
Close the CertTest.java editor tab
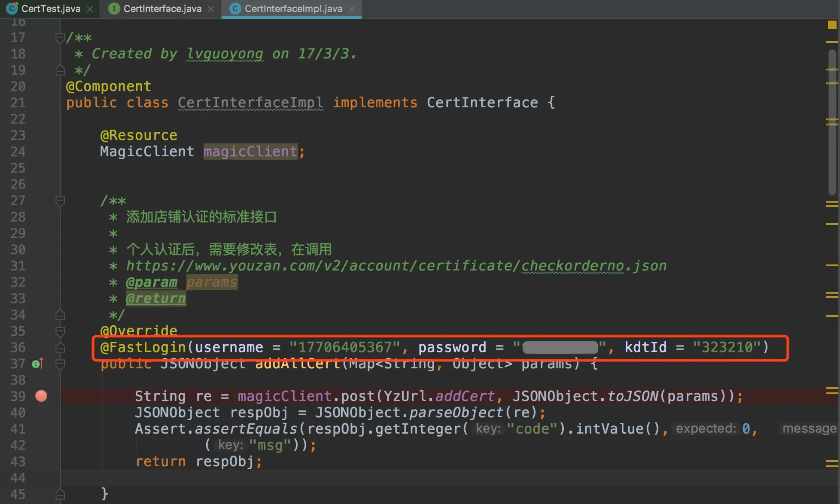[x=90, y=9]
